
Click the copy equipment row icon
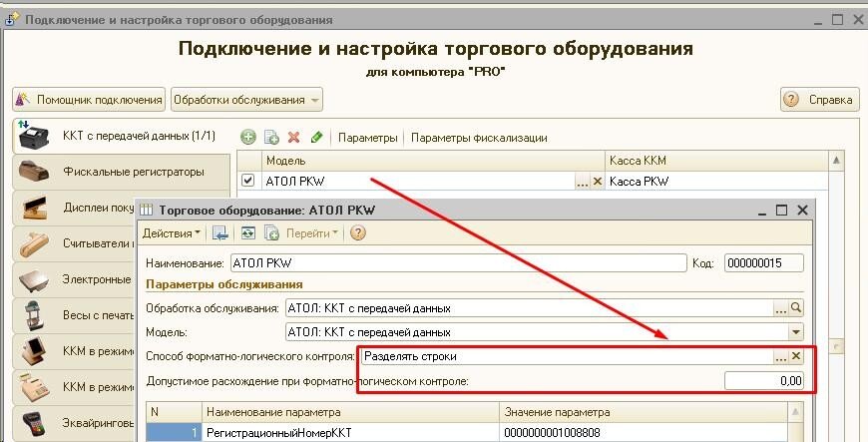tap(271, 138)
